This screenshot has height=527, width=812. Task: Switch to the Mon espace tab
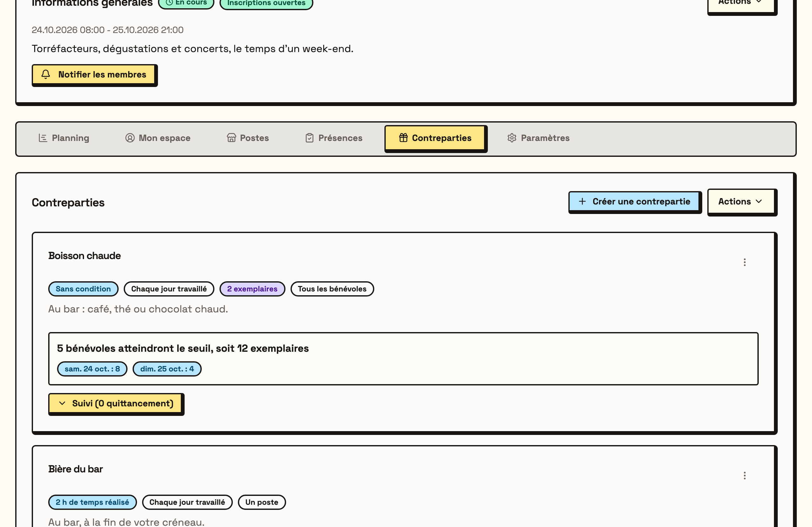click(158, 138)
